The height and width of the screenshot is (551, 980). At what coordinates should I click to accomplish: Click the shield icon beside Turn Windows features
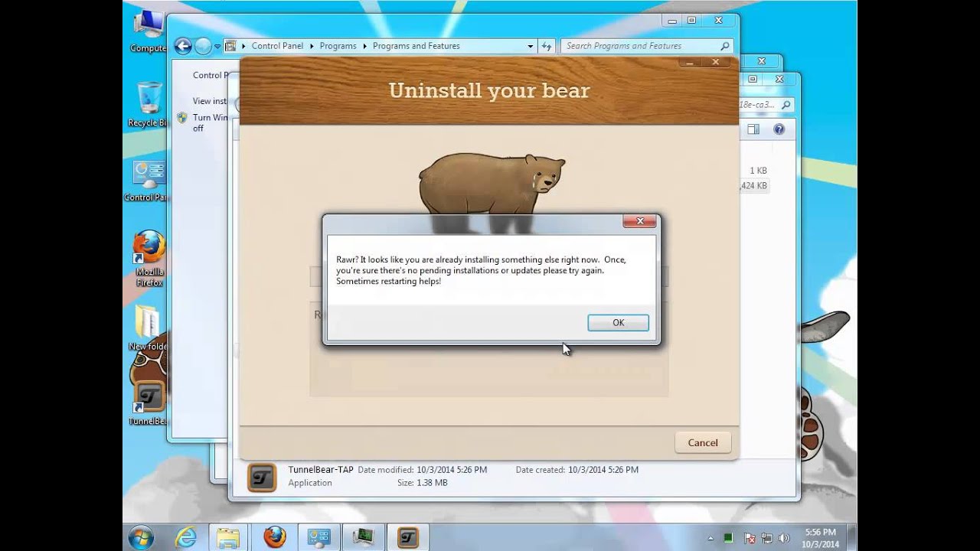coord(182,118)
